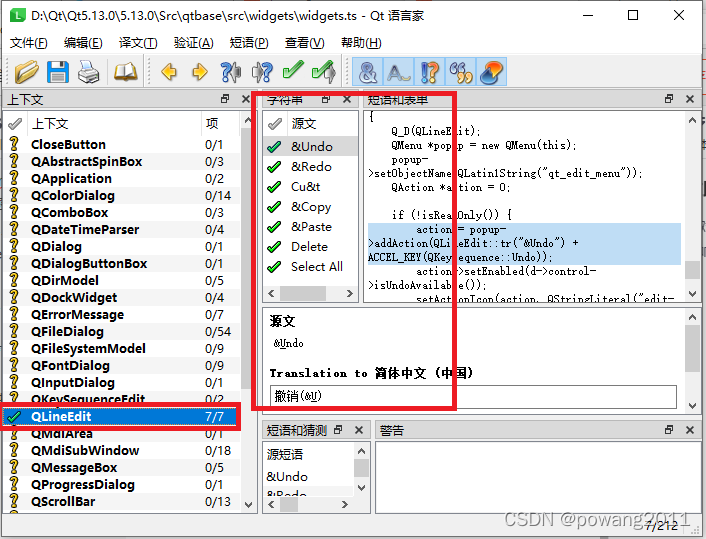The height and width of the screenshot is (539, 706).
Task: Toggle ending punctuation check icon
Action: 430,72
